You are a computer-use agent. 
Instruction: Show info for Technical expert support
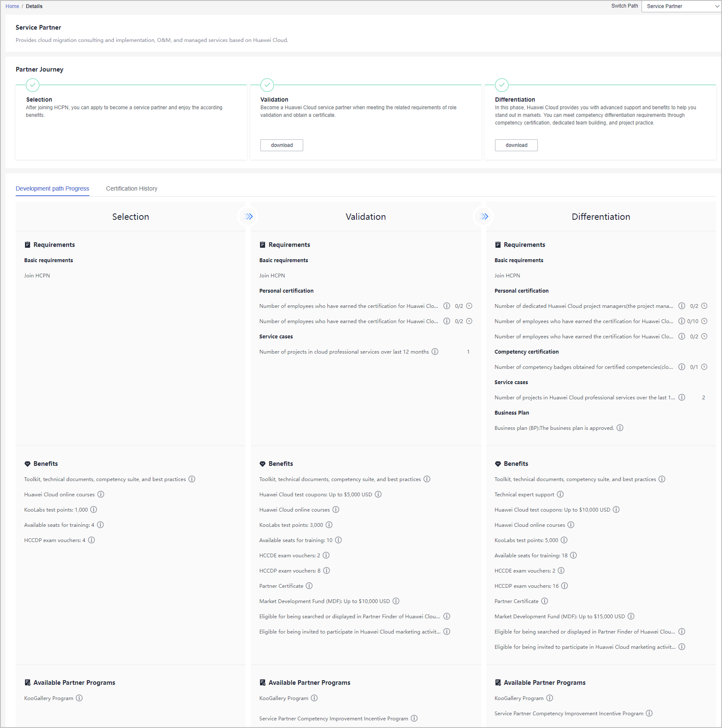[x=560, y=494]
